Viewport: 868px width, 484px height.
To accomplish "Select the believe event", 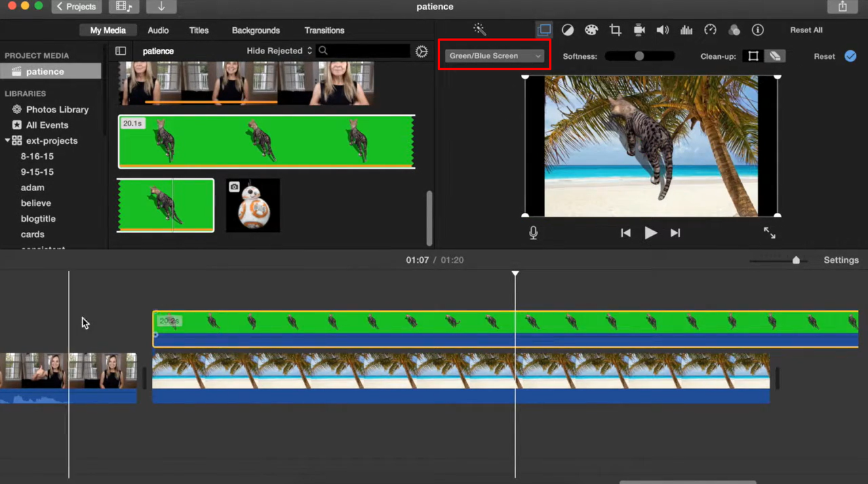I will pyautogui.click(x=35, y=203).
